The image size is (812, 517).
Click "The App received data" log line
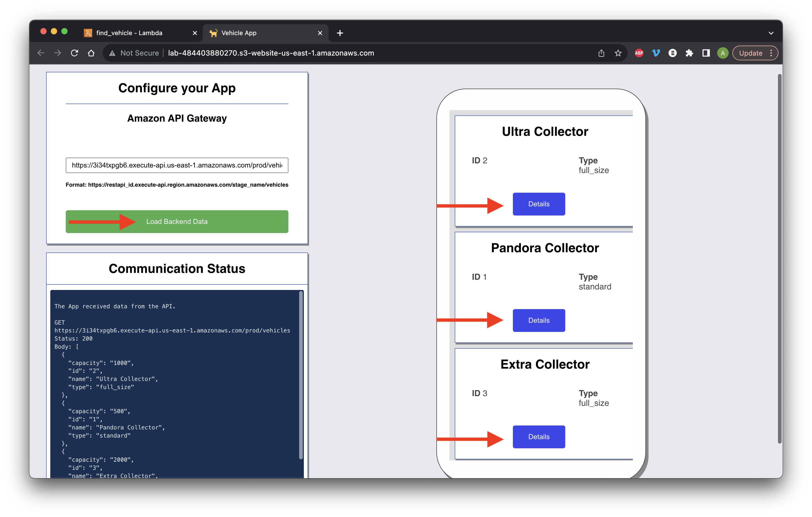point(115,306)
